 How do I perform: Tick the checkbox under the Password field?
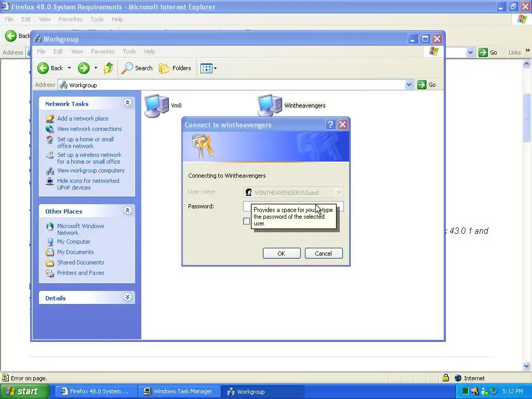coord(247,221)
